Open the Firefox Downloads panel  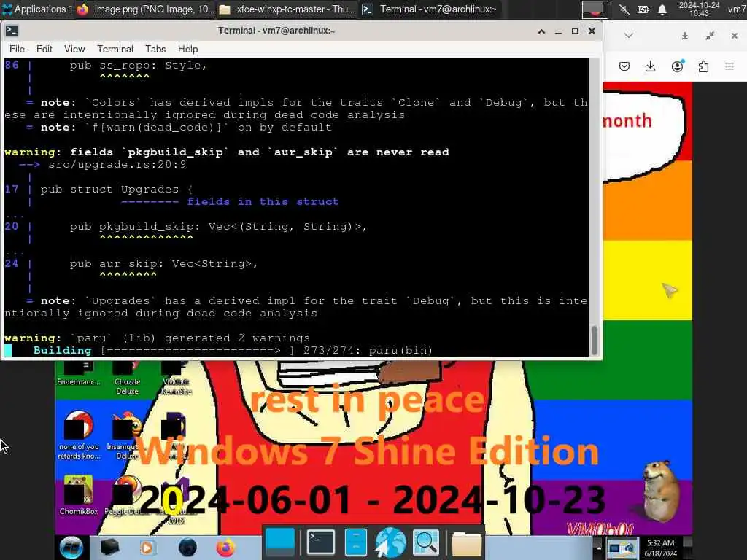(x=650, y=66)
